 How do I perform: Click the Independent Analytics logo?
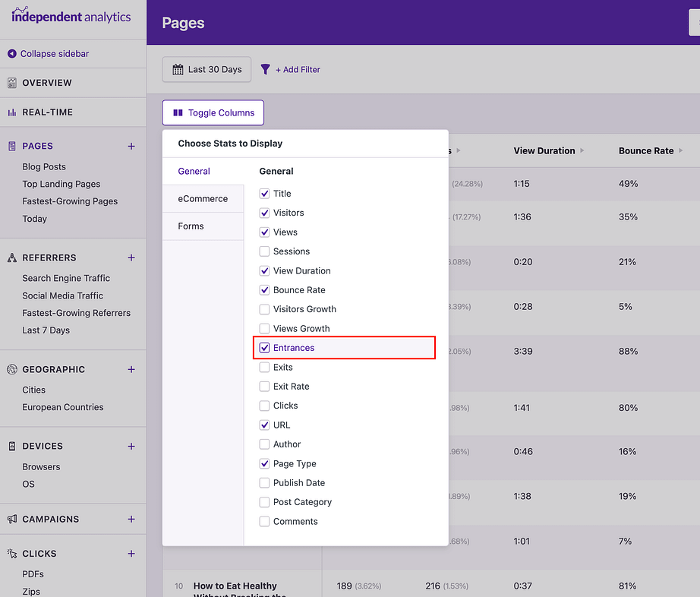click(x=71, y=15)
